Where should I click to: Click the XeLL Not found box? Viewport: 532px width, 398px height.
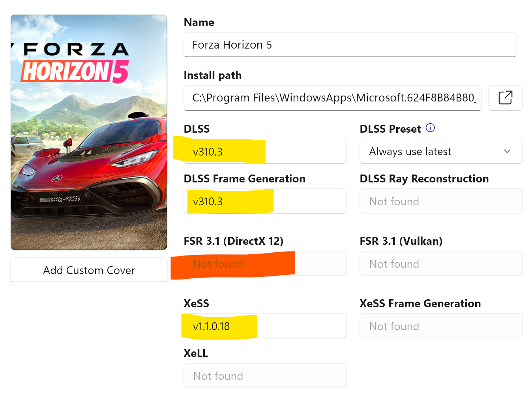pos(265,375)
